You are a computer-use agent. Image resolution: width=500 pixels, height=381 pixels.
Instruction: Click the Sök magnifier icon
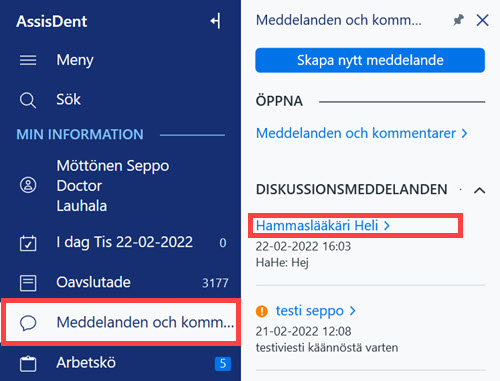pos(28,100)
